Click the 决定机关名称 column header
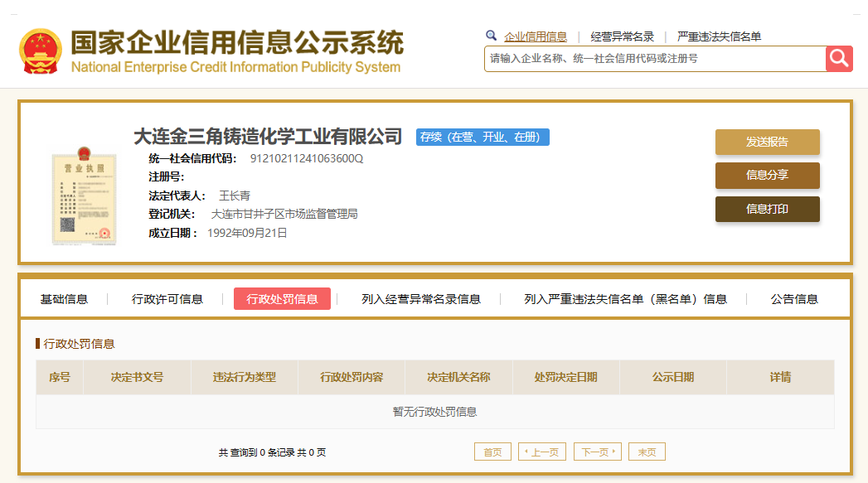The width and height of the screenshot is (868, 483). click(x=459, y=377)
